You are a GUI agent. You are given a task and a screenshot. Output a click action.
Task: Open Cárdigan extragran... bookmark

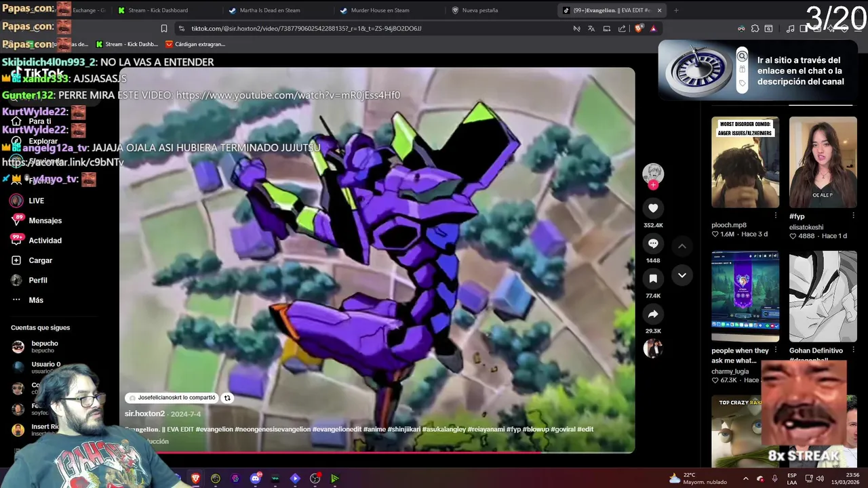point(195,44)
